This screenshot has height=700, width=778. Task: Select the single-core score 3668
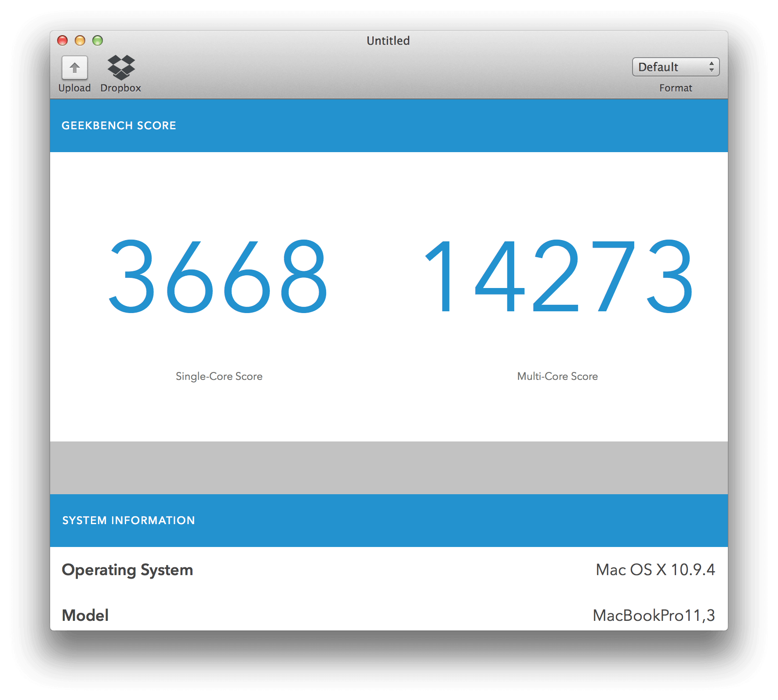click(x=218, y=276)
